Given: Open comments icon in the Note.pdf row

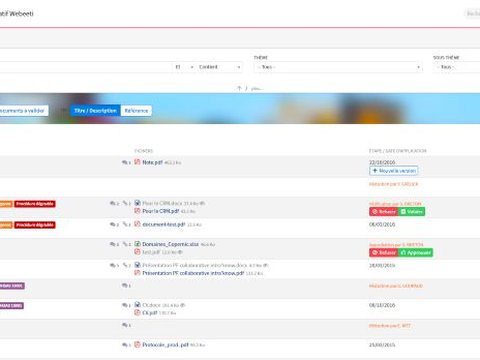Looking at the screenshot, I should tap(126, 162).
